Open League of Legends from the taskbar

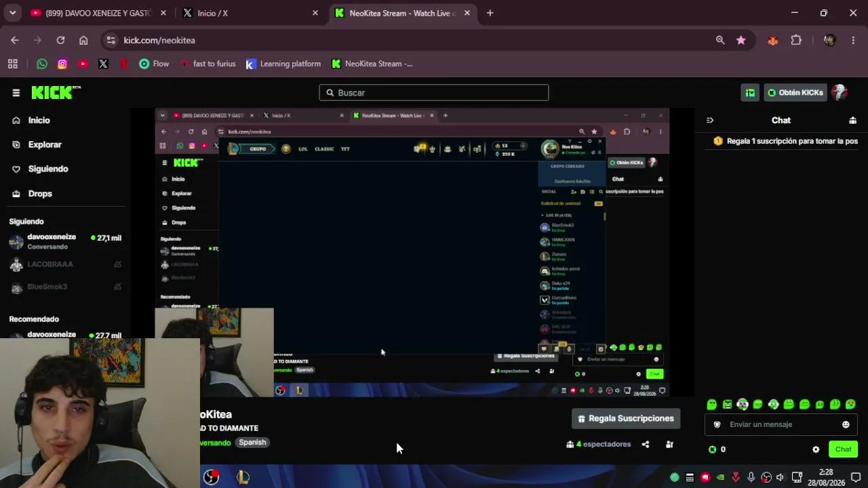[x=243, y=477]
